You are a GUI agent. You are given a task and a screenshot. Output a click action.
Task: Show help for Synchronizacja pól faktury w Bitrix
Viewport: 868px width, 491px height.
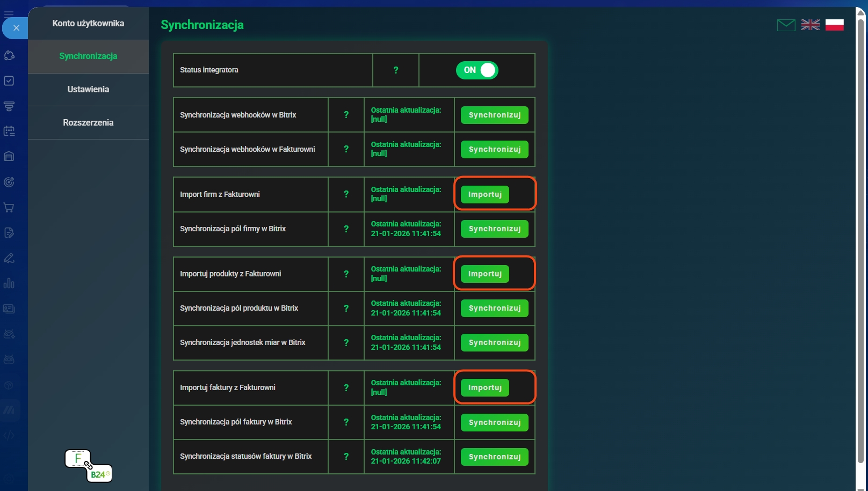pos(346,422)
